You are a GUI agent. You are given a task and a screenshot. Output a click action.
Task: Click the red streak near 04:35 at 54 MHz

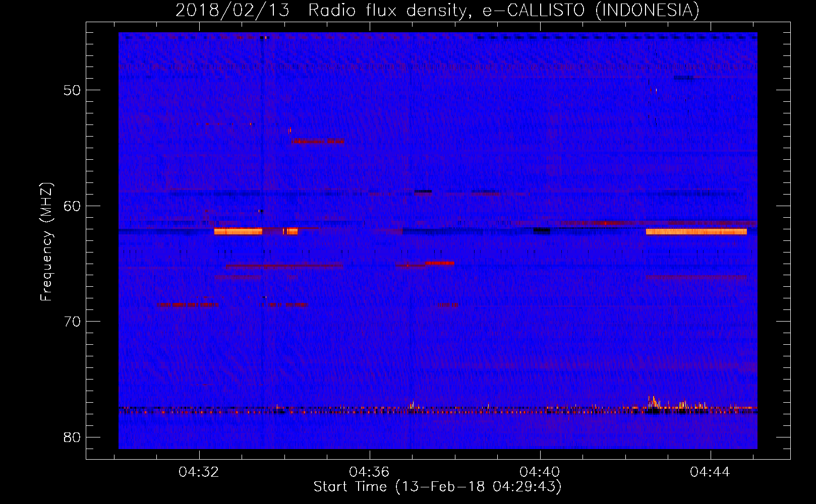tap(318, 141)
